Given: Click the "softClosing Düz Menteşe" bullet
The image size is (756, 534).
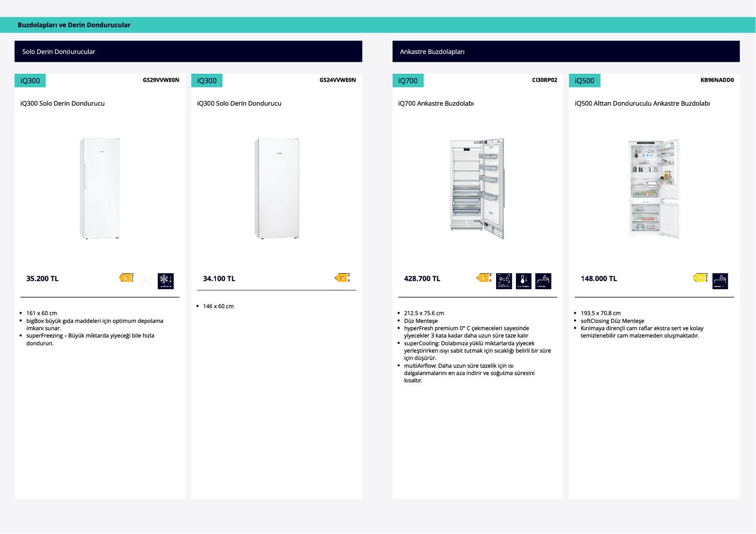Looking at the screenshot, I should click(612, 321).
